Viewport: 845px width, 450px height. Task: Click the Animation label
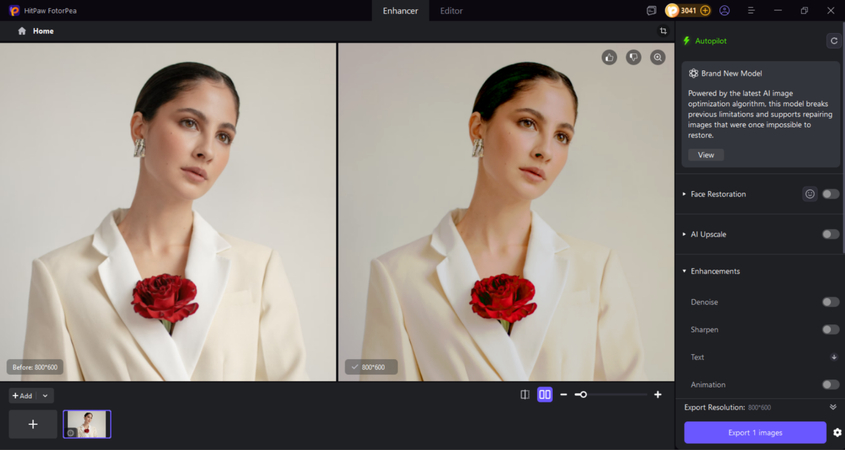point(708,384)
